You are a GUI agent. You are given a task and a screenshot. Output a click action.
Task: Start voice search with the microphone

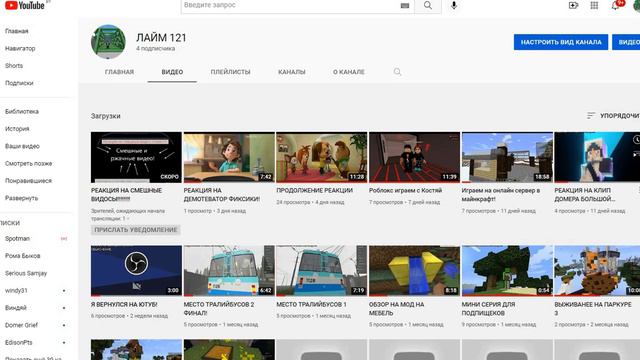(x=453, y=6)
